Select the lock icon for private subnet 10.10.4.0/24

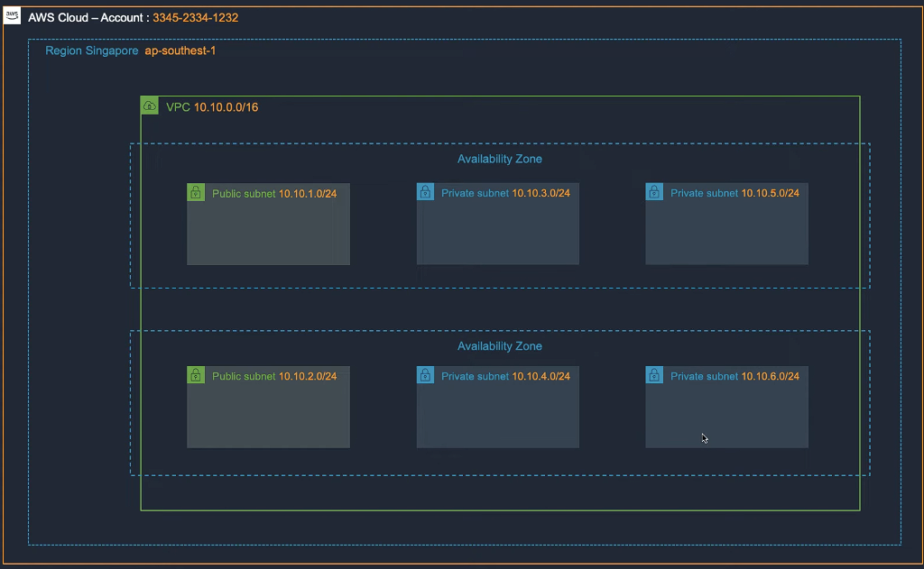(425, 375)
